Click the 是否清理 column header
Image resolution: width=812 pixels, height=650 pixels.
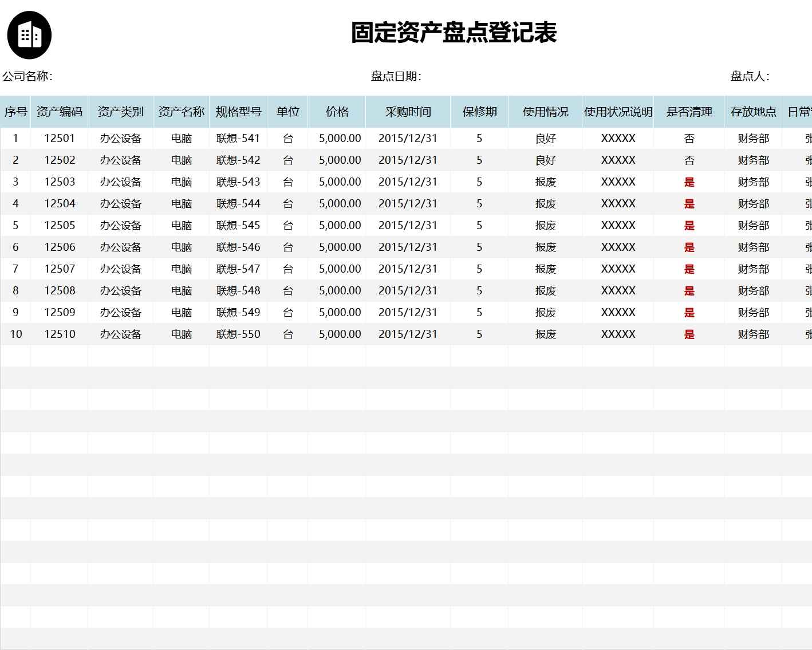[689, 112]
